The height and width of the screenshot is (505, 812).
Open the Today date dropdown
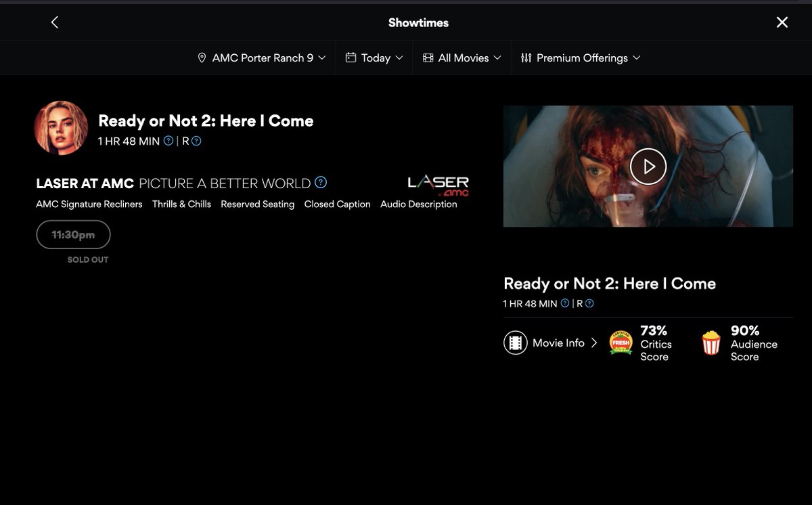[x=374, y=58]
